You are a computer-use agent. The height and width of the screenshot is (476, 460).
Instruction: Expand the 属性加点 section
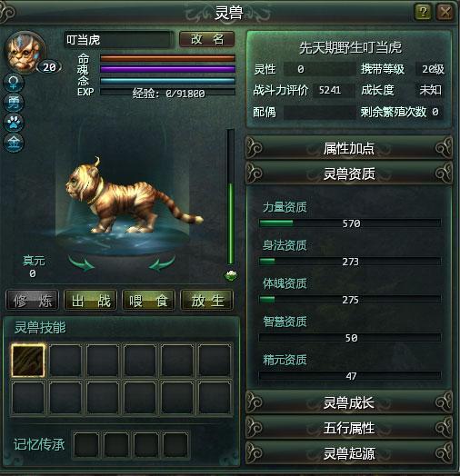[x=349, y=148]
